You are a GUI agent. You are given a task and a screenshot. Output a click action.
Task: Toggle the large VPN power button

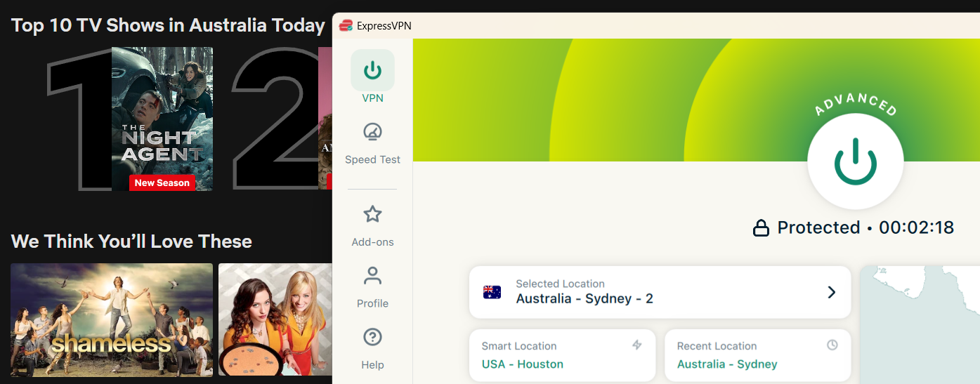click(x=855, y=161)
